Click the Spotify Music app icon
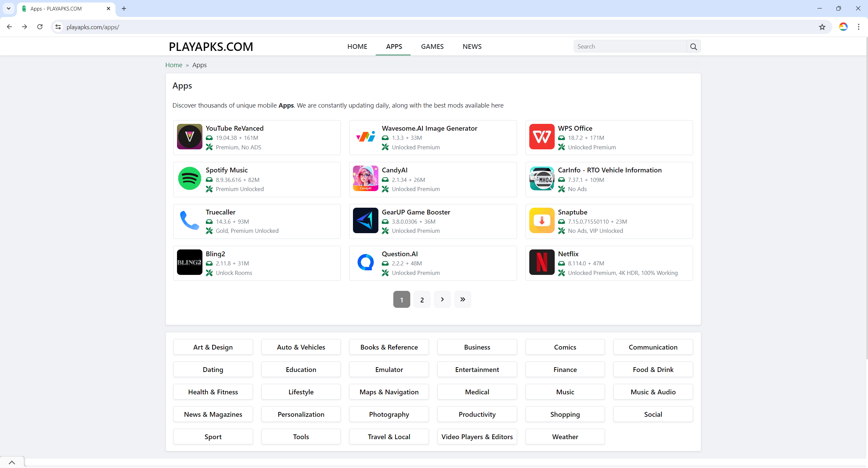The width and height of the screenshot is (868, 468). point(190,179)
